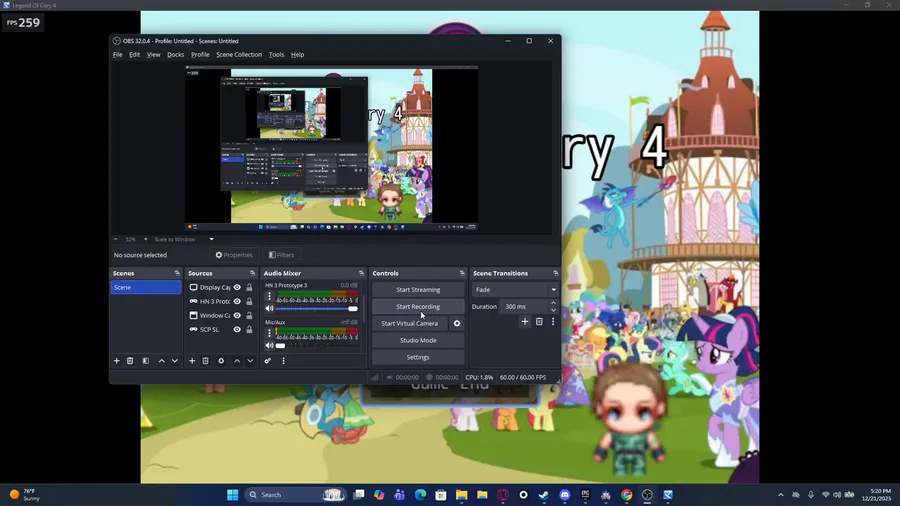Add a new source with the plus icon
The image size is (900, 506).
(x=192, y=361)
